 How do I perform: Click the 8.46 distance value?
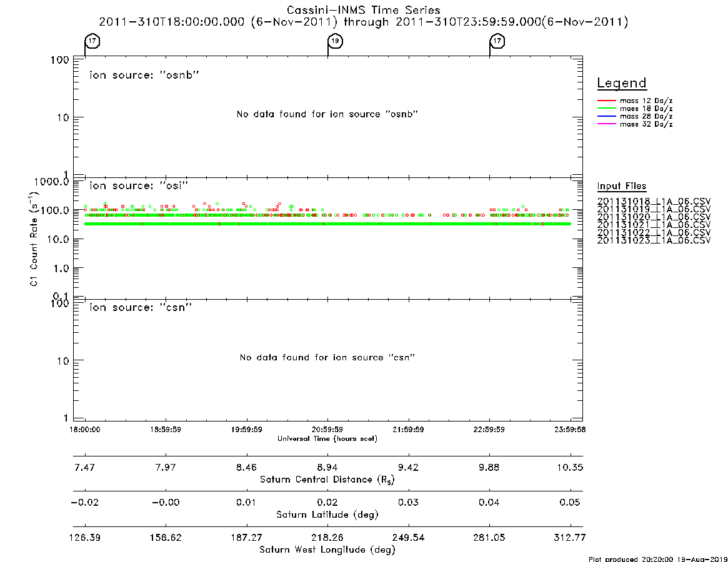tap(247, 467)
